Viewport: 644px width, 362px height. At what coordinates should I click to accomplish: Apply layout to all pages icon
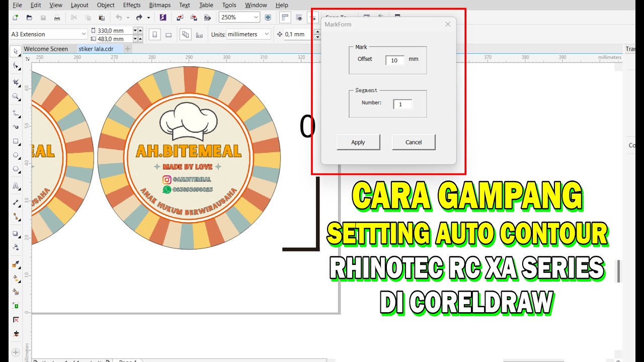coord(186,35)
